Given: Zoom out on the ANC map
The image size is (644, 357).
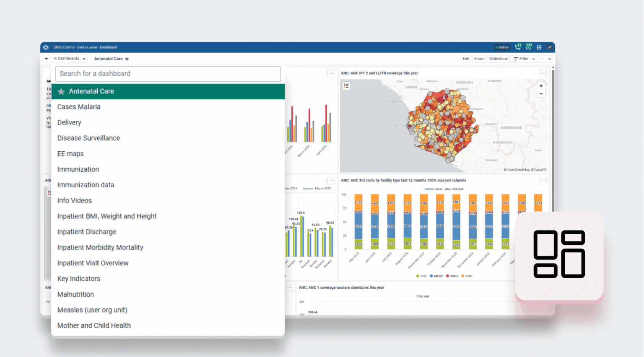Looking at the screenshot, I should [x=541, y=94].
